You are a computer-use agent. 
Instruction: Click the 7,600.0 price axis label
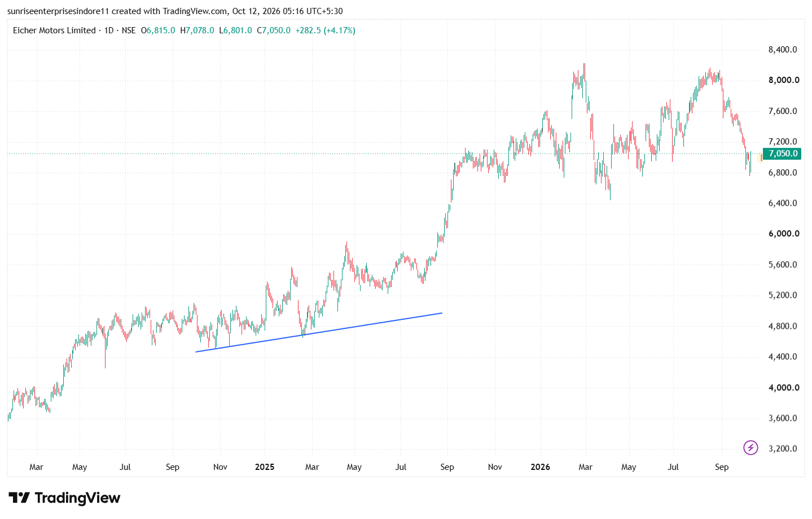(x=783, y=111)
